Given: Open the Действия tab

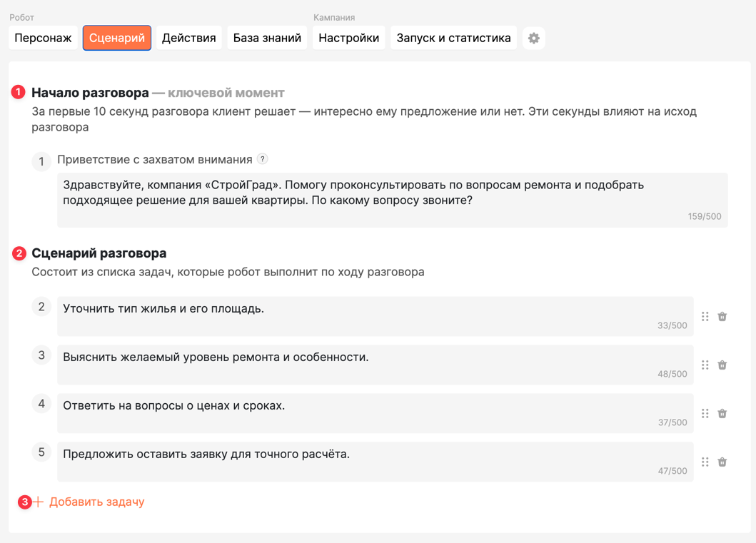Looking at the screenshot, I should point(189,38).
